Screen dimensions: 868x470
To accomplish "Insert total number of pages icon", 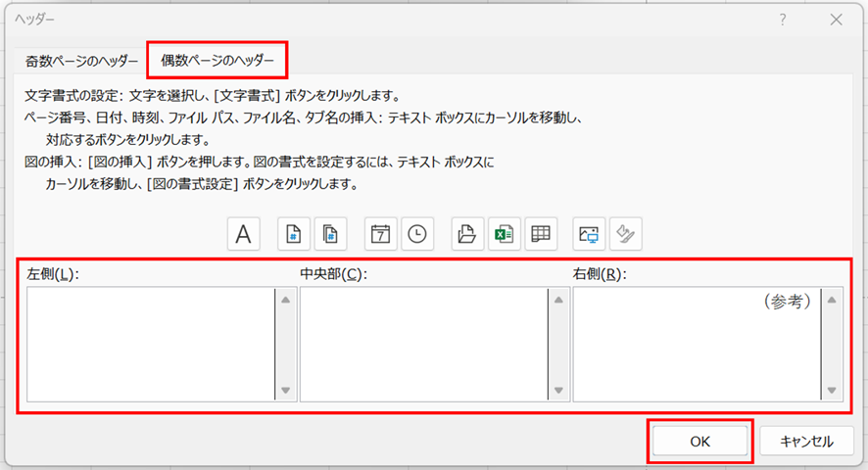I will pyautogui.click(x=331, y=234).
